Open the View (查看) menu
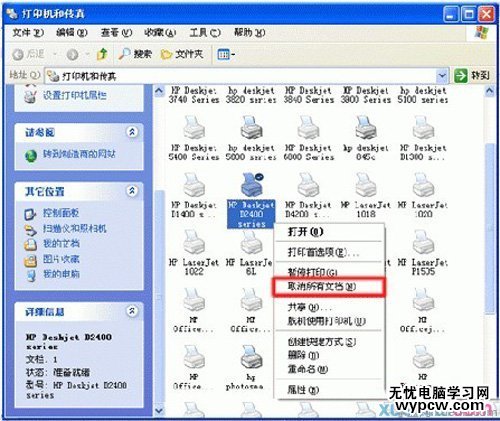Screen dimensions: 500x421 [x=116, y=33]
